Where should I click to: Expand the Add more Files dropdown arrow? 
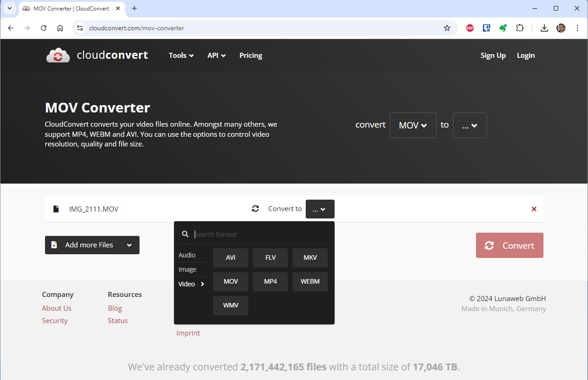tap(129, 245)
